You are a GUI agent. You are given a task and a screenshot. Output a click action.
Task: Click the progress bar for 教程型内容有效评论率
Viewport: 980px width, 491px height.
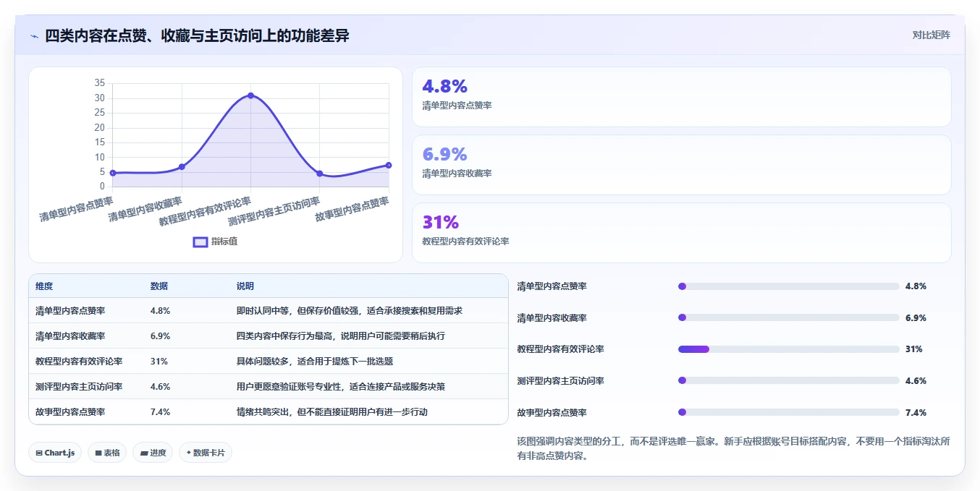[788, 349]
